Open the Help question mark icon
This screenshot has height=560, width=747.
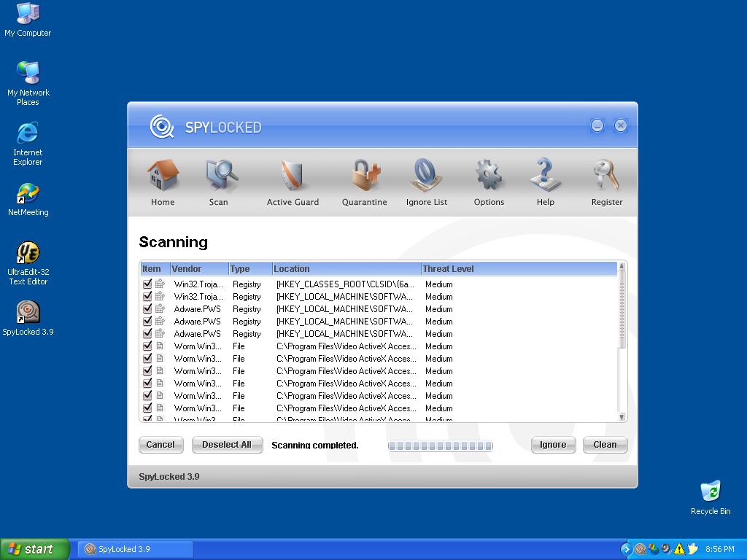click(x=545, y=176)
